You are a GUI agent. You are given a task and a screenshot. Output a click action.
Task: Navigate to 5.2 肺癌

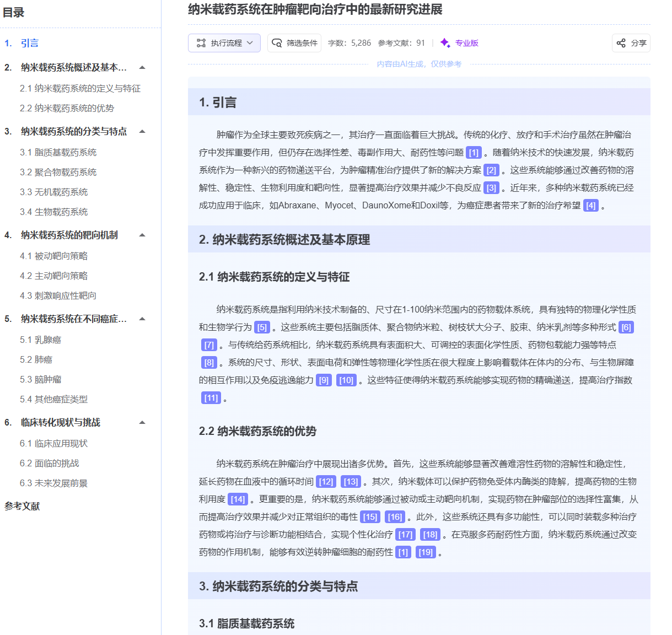36,359
